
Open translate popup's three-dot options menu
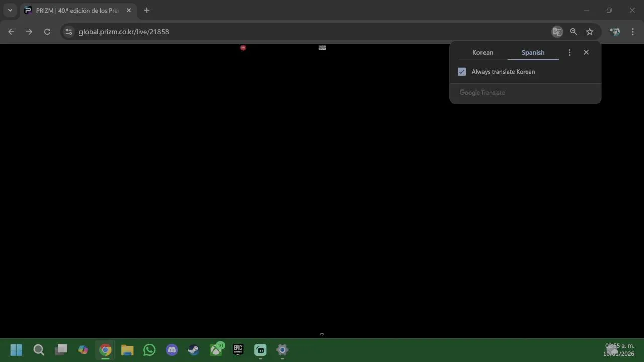pyautogui.click(x=569, y=52)
